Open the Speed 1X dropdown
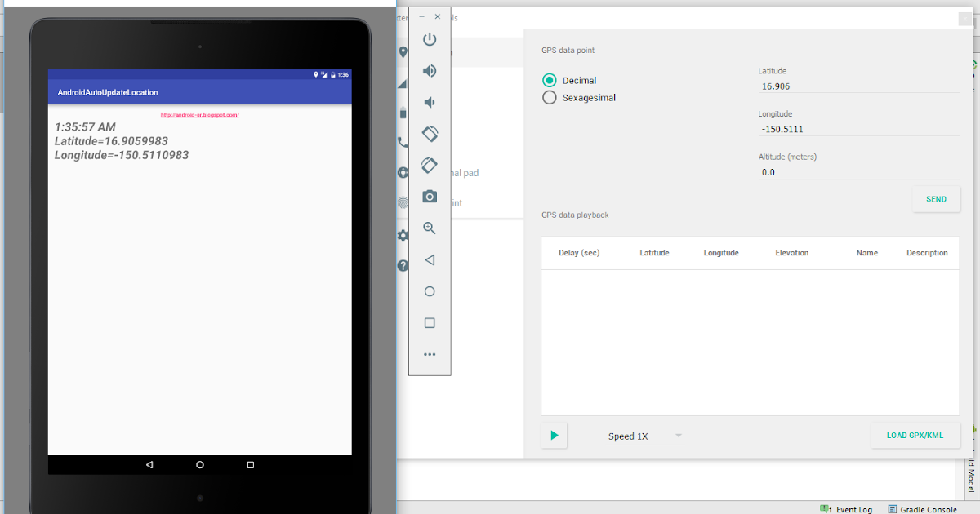The width and height of the screenshot is (980, 514). [644, 436]
